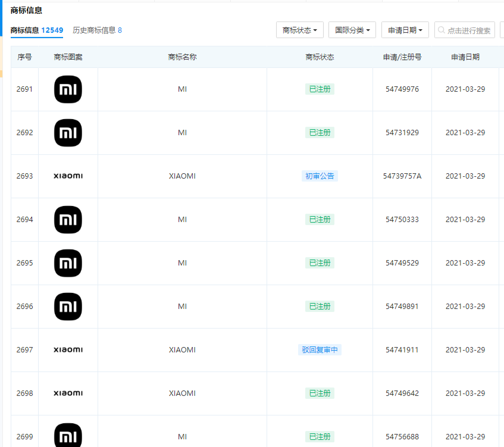Screen dimensions: 504x447
Task: Expand the 国际分类 filter dropdown
Action: click(352, 30)
